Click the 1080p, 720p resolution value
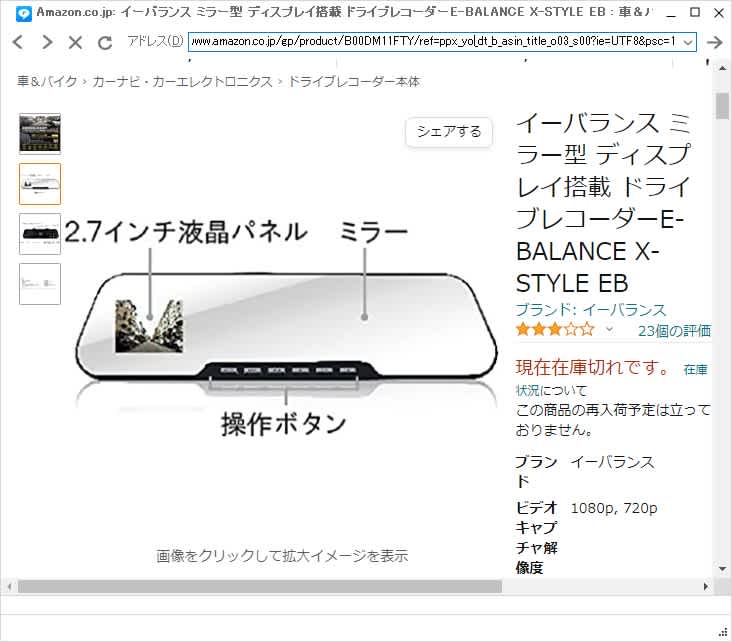 click(x=613, y=508)
